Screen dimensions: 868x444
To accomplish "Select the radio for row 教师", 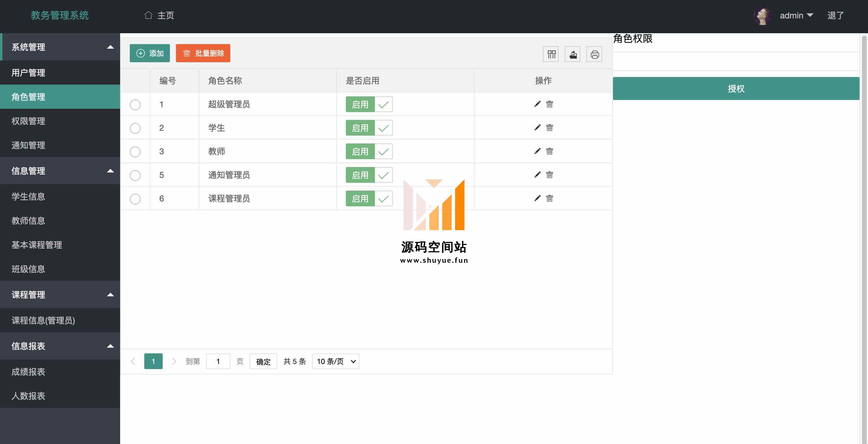I will [x=135, y=152].
